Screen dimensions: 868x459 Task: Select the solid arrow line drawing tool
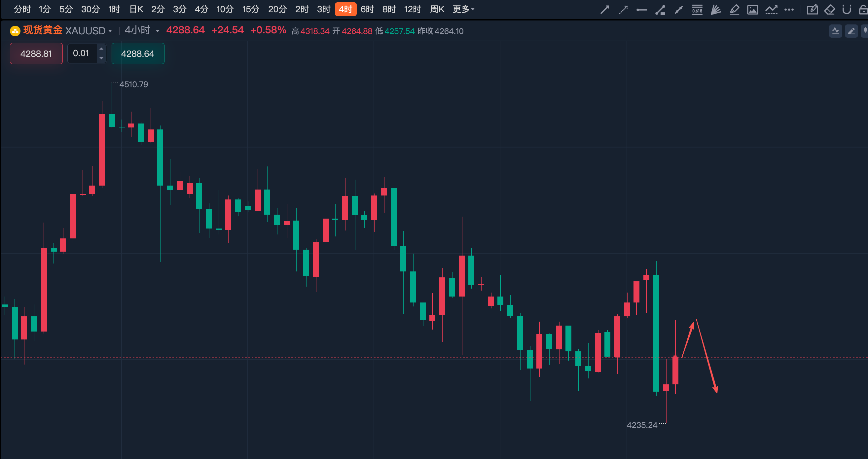605,10
